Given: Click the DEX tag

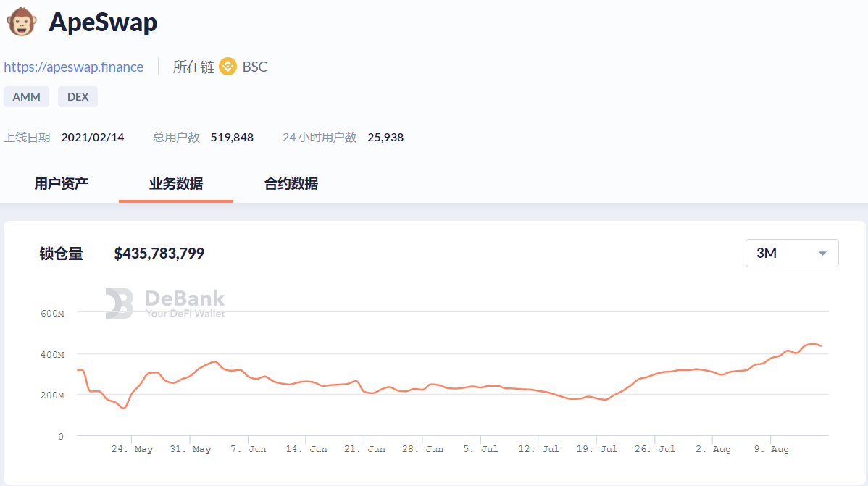Looking at the screenshot, I should tap(78, 97).
